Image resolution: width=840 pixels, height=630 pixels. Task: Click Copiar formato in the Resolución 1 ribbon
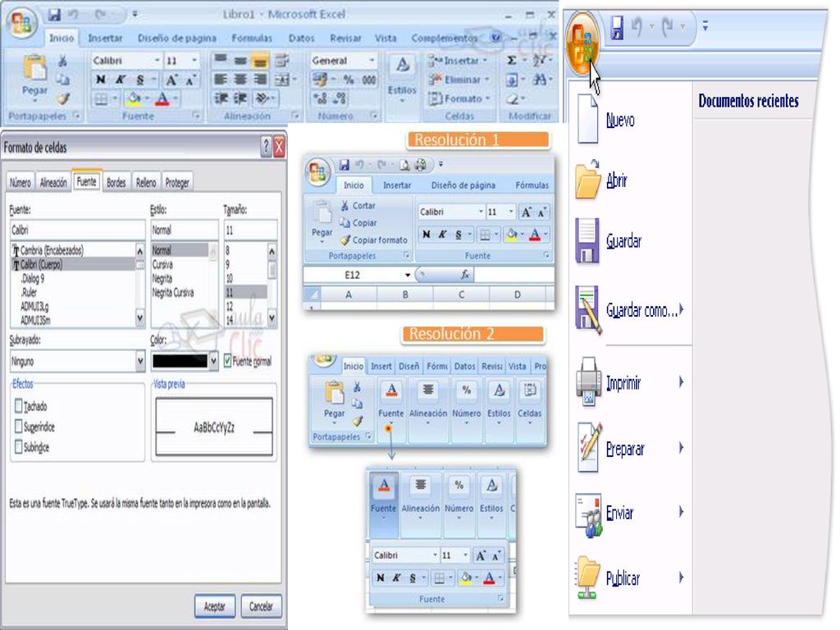click(373, 240)
